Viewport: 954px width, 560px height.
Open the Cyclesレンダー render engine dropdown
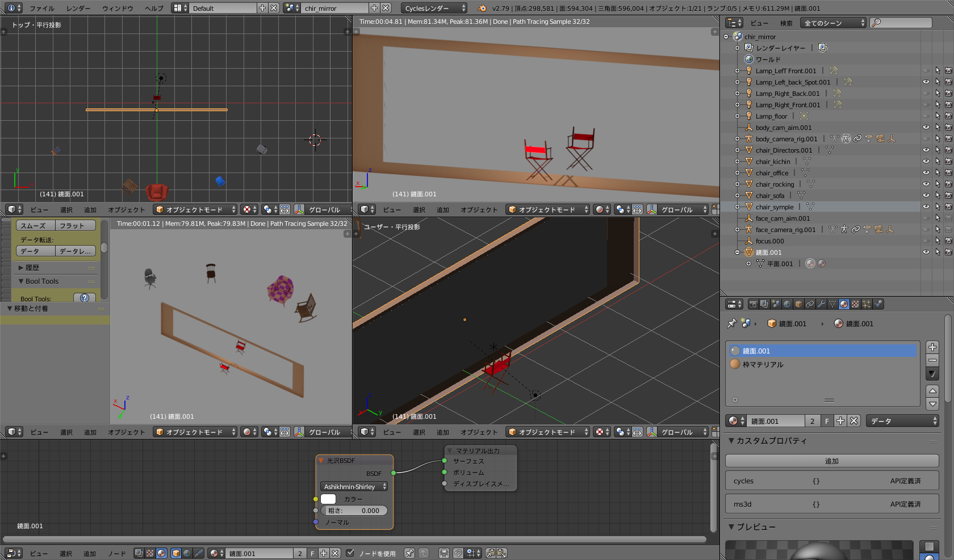(434, 8)
